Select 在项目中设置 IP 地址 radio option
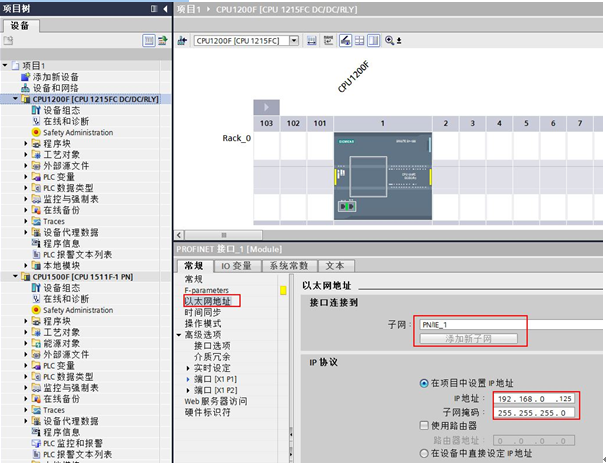Screen dimensions: 606x466 pyautogui.click(x=424, y=383)
